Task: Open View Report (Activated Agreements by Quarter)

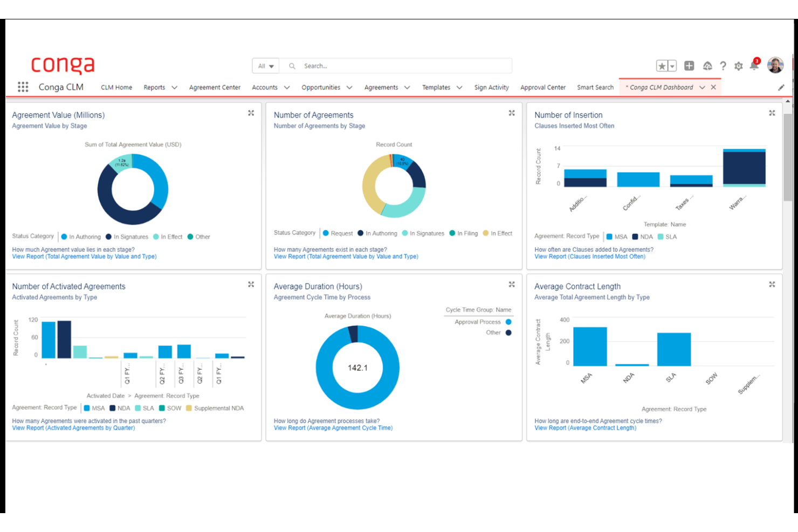Action: 73,428
